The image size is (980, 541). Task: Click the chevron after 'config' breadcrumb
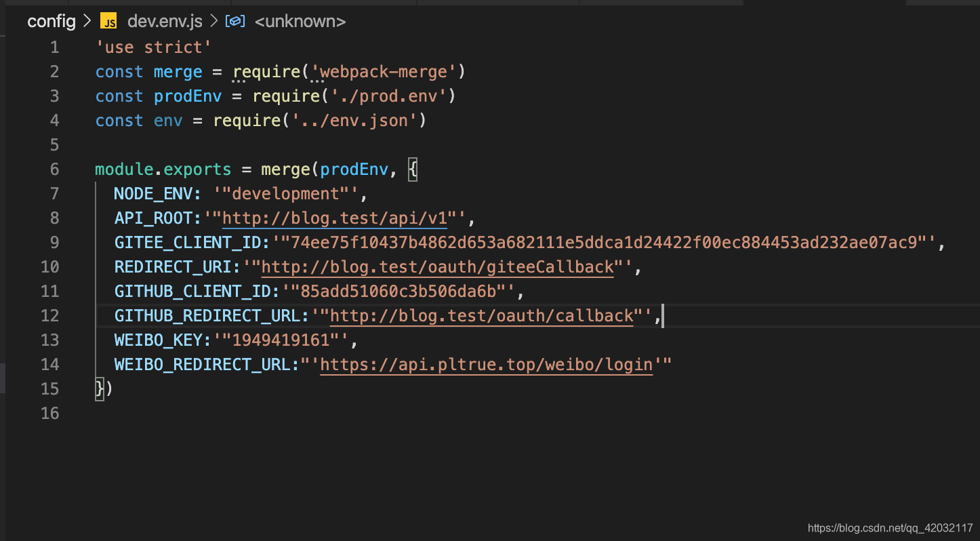87,22
